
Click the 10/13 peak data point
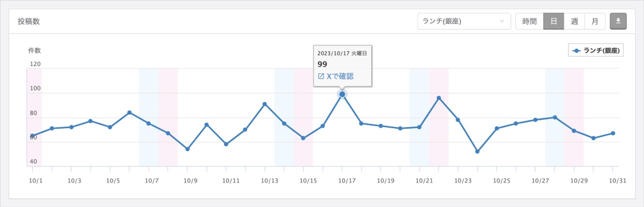tap(265, 104)
